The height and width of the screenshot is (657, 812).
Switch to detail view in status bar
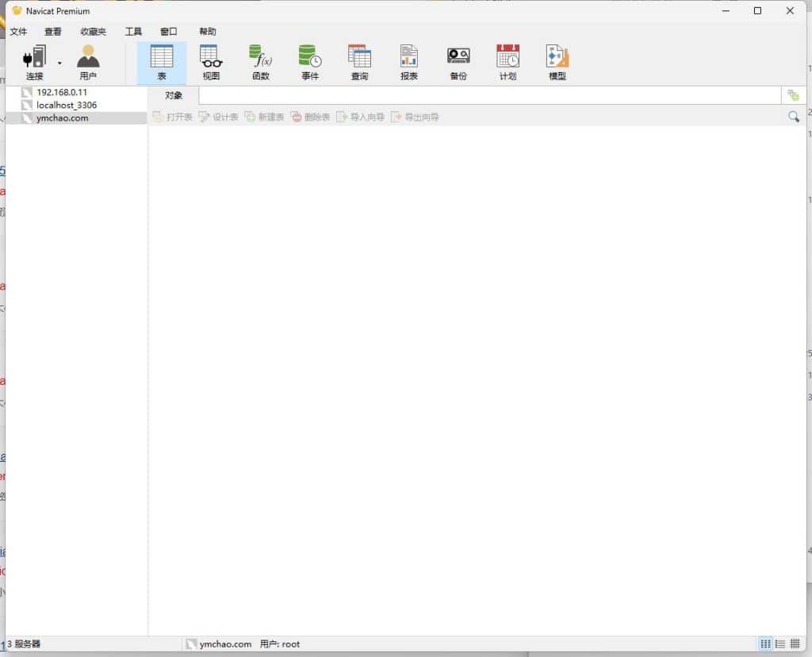pyautogui.click(x=795, y=644)
